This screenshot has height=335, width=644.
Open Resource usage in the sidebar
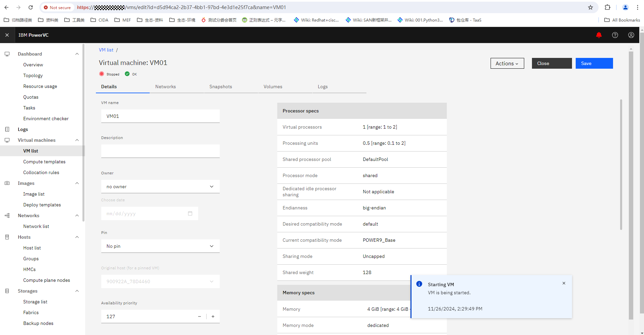40,86
